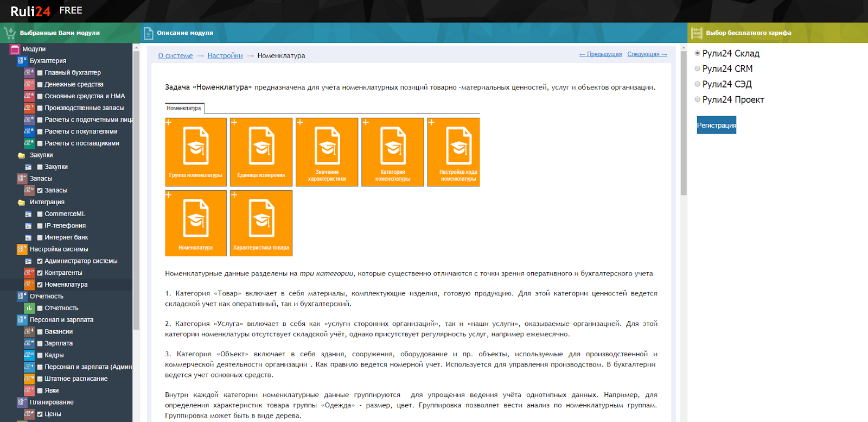
Task: Go to the Следующая page link
Action: (x=647, y=54)
